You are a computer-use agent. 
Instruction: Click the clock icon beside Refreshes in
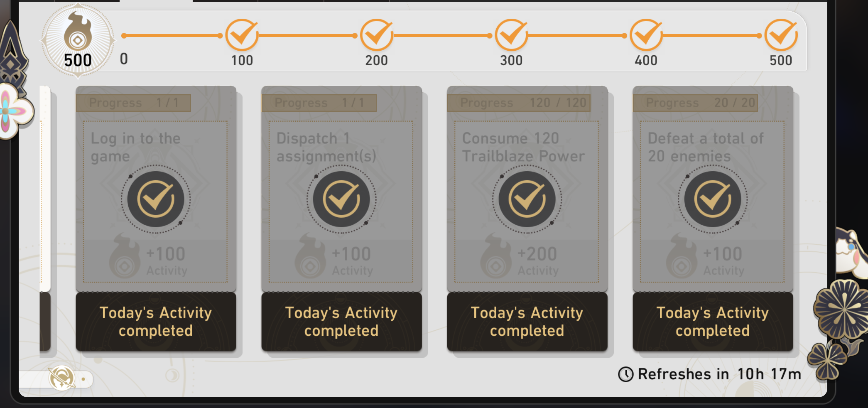pyautogui.click(x=625, y=374)
